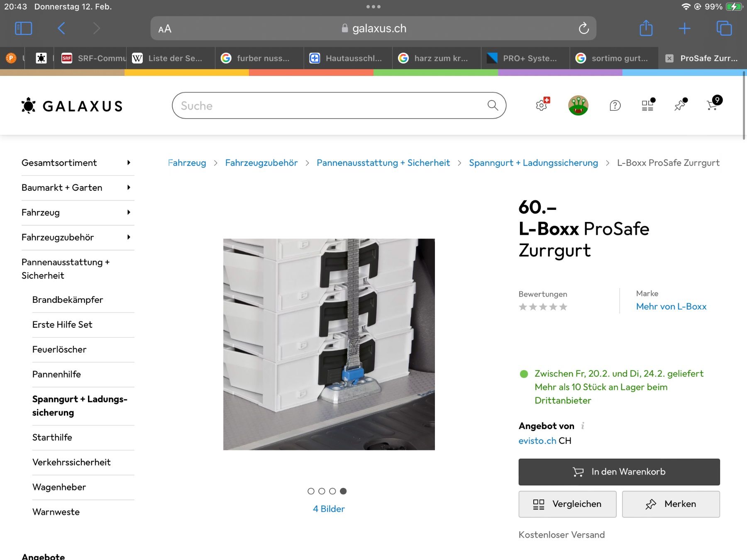The image size is (747, 560).
Task: Select the third image indicator dot
Action: point(332,491)
